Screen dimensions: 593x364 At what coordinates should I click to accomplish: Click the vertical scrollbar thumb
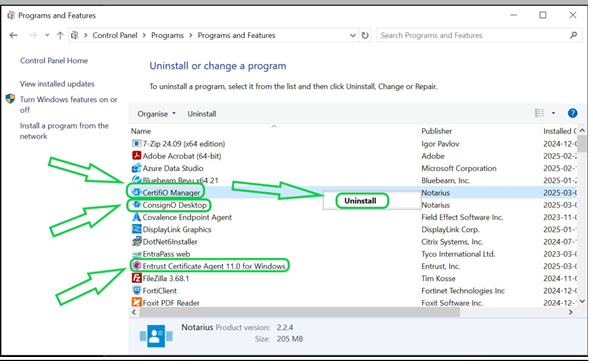582,144
